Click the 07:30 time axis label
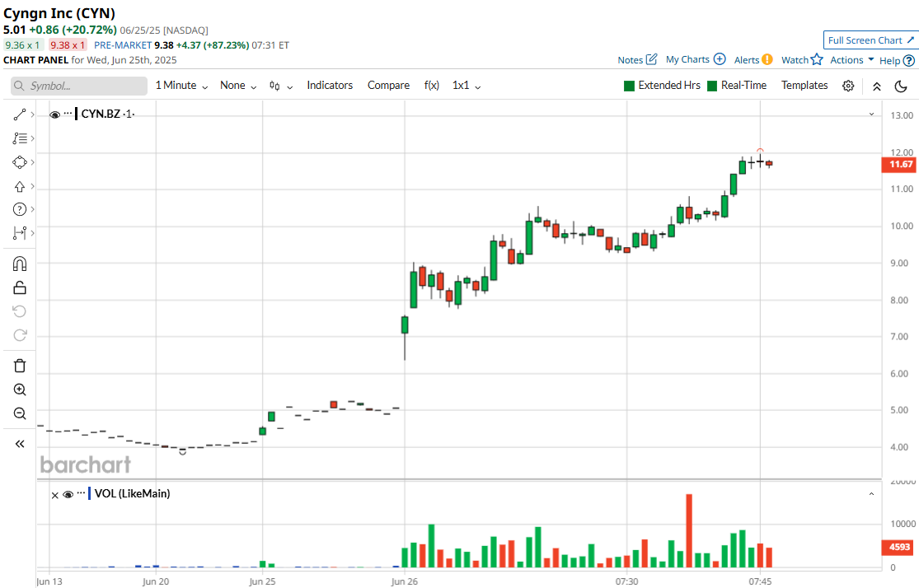This screenshot has height=588, width=919. point(626,581)
